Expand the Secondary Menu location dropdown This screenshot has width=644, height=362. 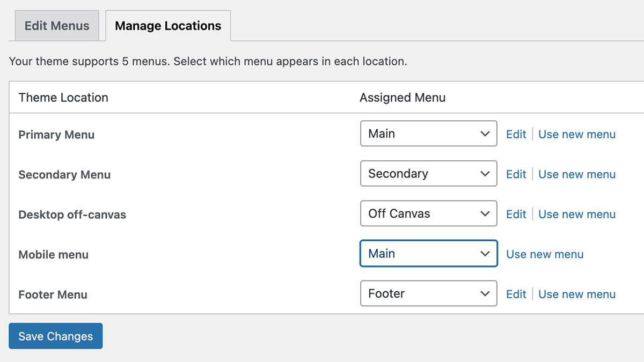coord(428,174)
